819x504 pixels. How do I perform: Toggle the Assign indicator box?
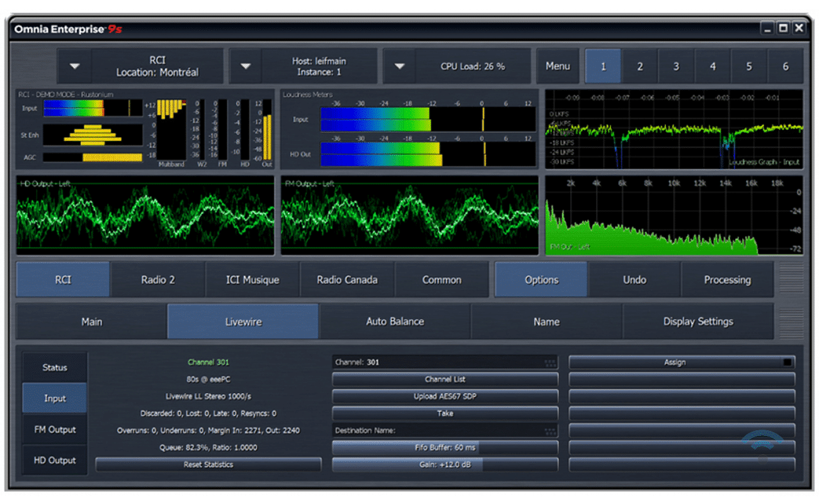coord(786,363)
